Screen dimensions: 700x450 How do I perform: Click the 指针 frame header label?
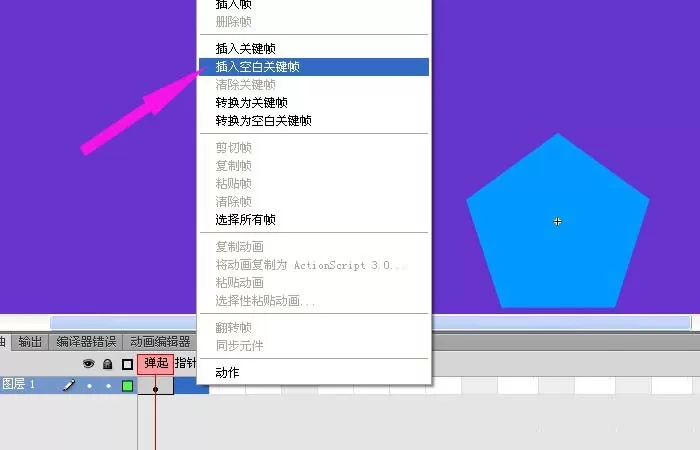coord(185,363)
